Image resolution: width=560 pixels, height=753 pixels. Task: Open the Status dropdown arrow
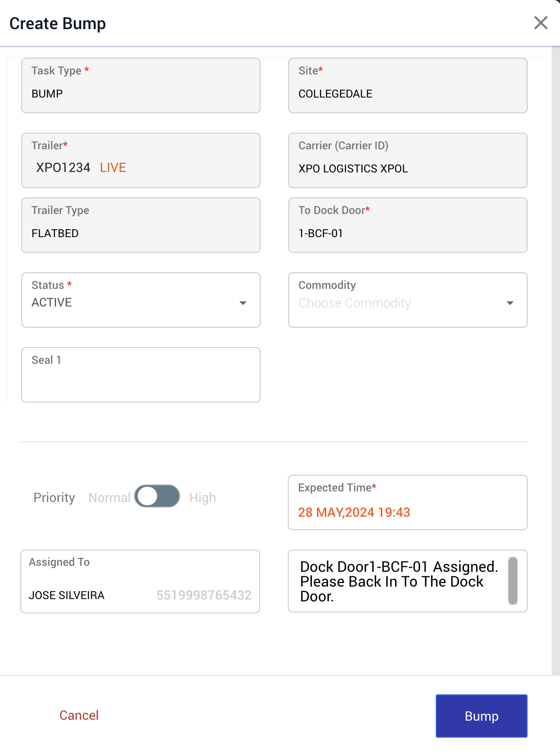(243, 303)
